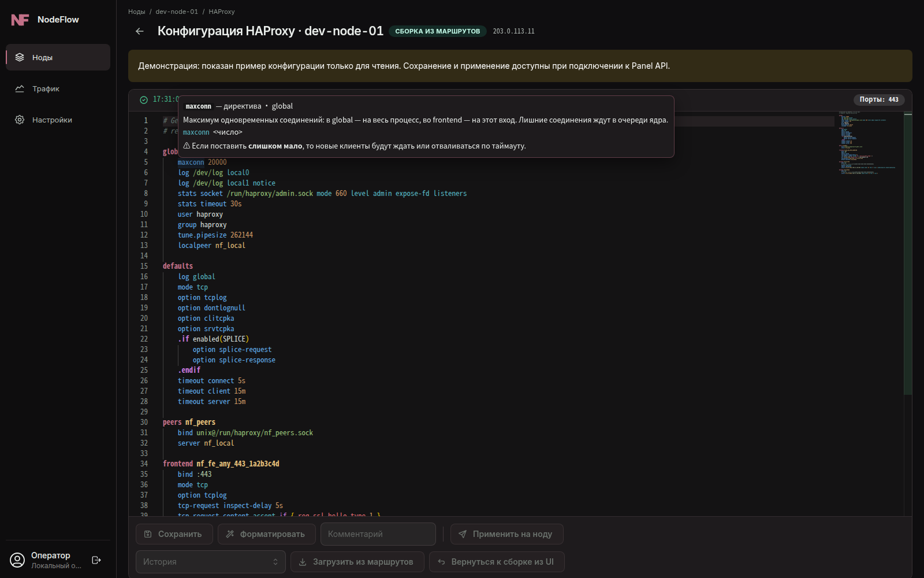Click the magic wand icon in Форматировать
The image size is (924, 578).
pyautogui.click(x=230, y=534)
